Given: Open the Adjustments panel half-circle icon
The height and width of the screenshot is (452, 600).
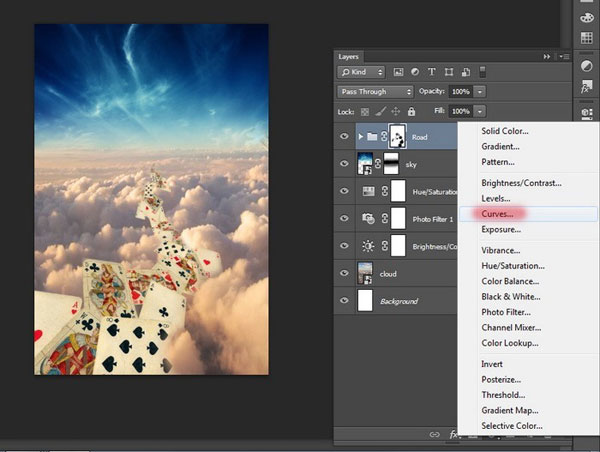Looking at the screenshot, I should tap(587, 66).
